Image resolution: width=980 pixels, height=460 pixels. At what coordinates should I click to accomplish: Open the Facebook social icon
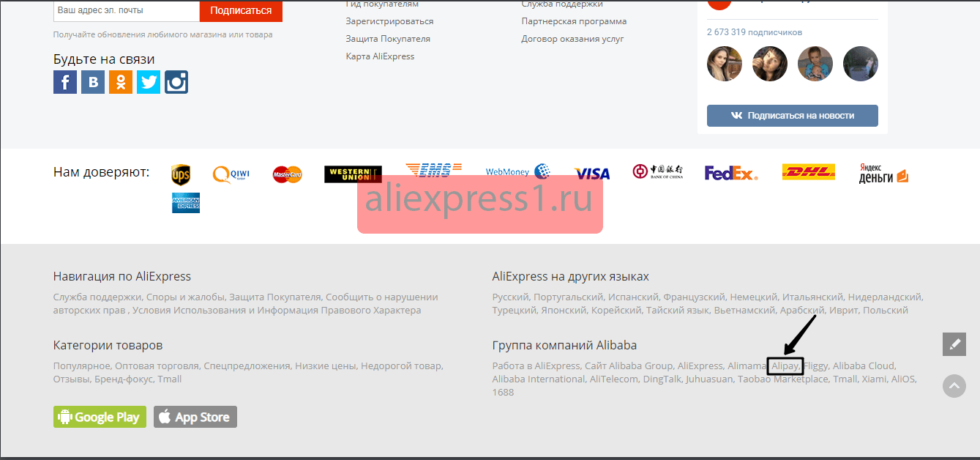(65, 82)
